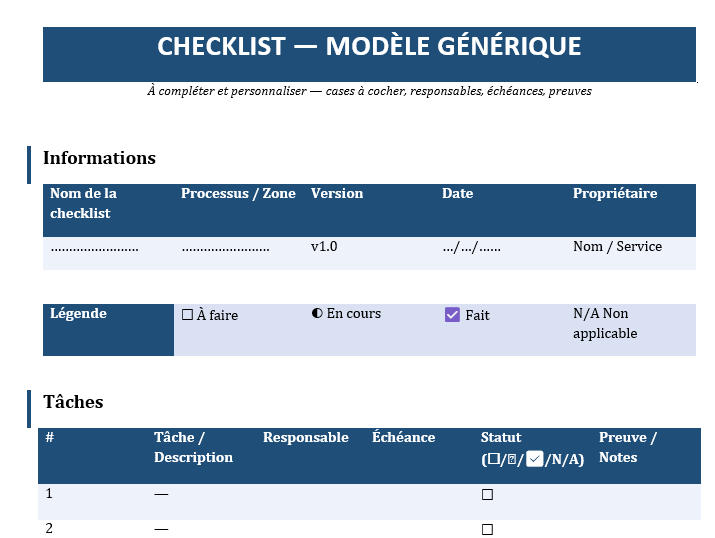
Task: Click the 'N/A Non applicable' legend cell
Action: coord(604,323)
